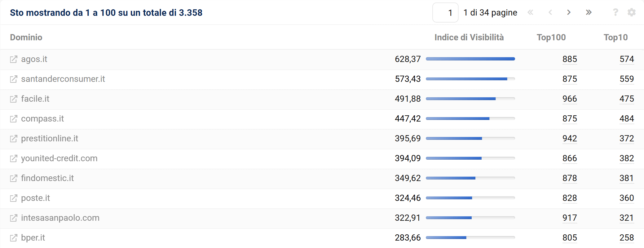
Task: Go to first page double arrow
Action: tap(530, 12)
